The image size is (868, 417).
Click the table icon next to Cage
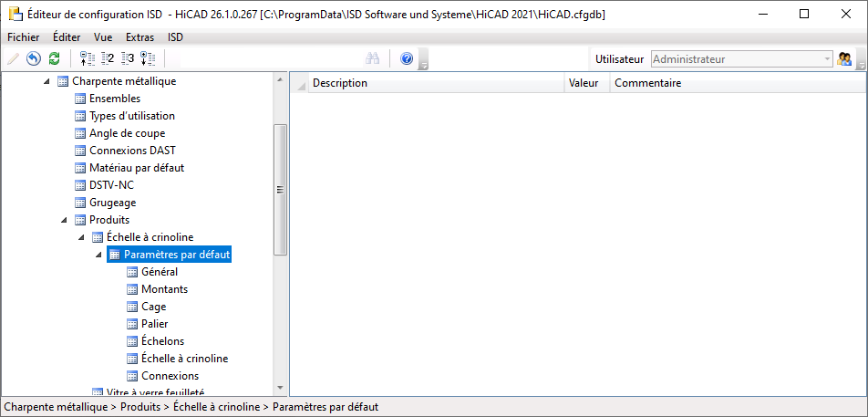(132, 307)
